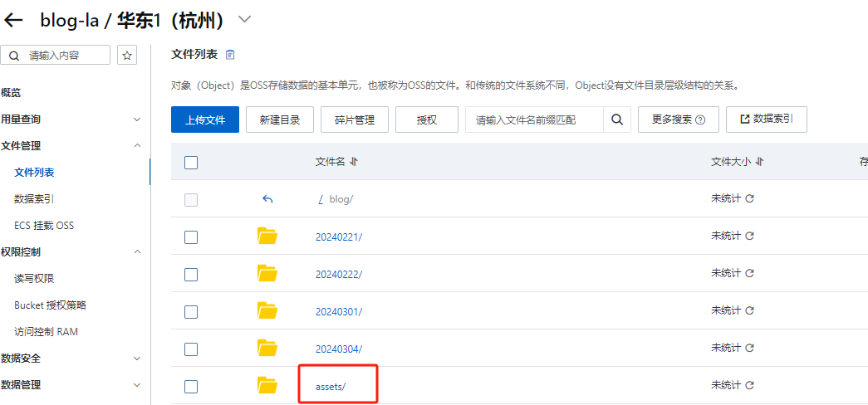Viewport: 868px width, 405px height.
Task: Collapse the 权限控制 section chevron
Action: coord(137,251)
